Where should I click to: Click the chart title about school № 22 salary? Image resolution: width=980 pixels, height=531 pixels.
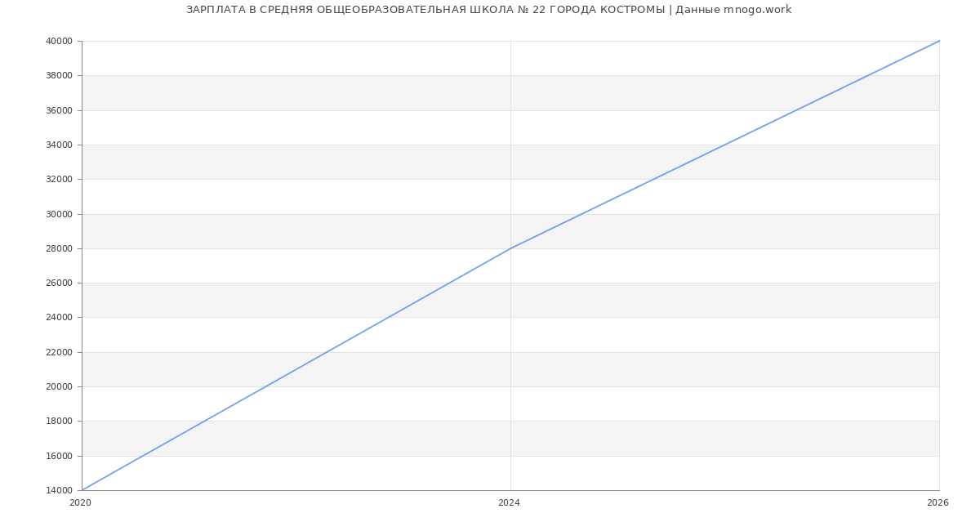pyautogui.click(x=488, y=10)
